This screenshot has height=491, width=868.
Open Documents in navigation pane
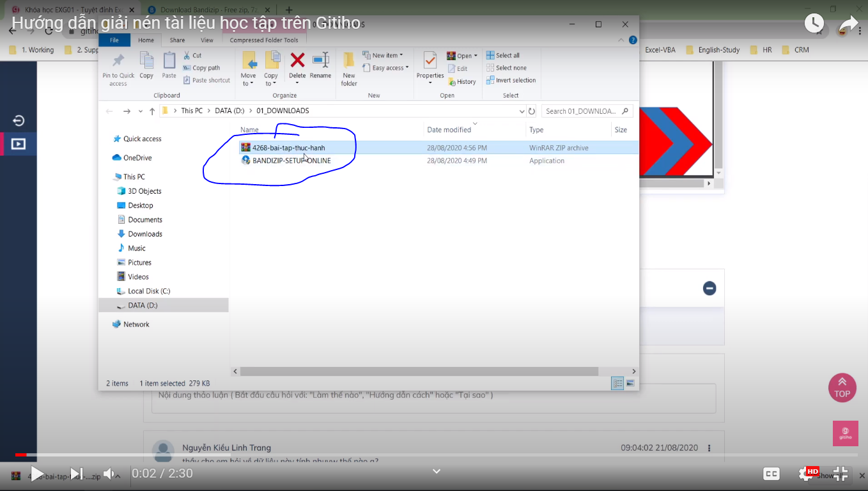(140, 220)
